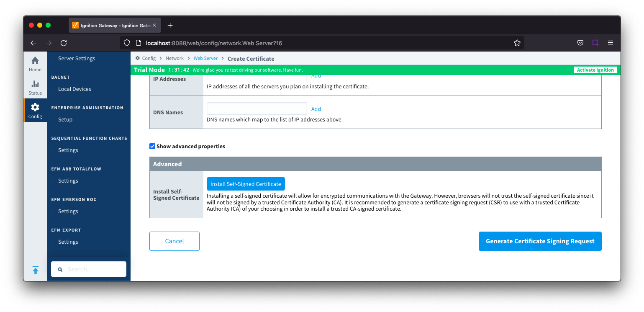
Task: Click the Network breadcrumb
Action: pyautogui.click(x=174, y=58)
